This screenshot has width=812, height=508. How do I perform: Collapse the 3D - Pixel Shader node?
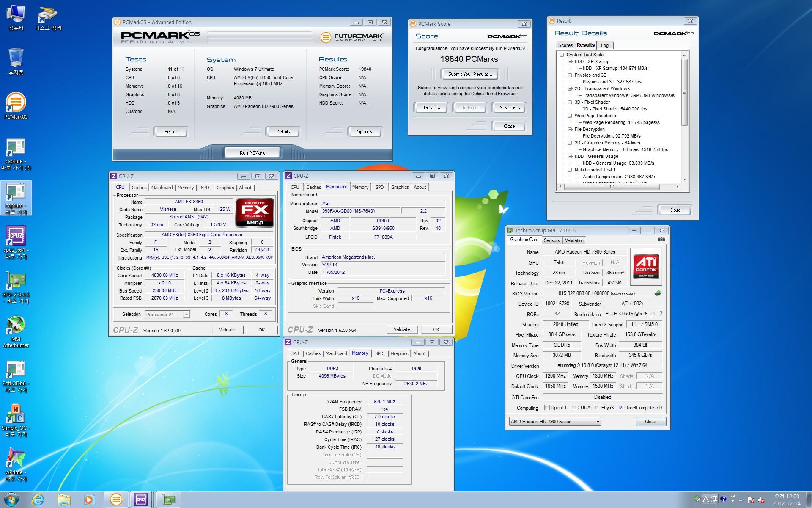(x=570, y=102)
